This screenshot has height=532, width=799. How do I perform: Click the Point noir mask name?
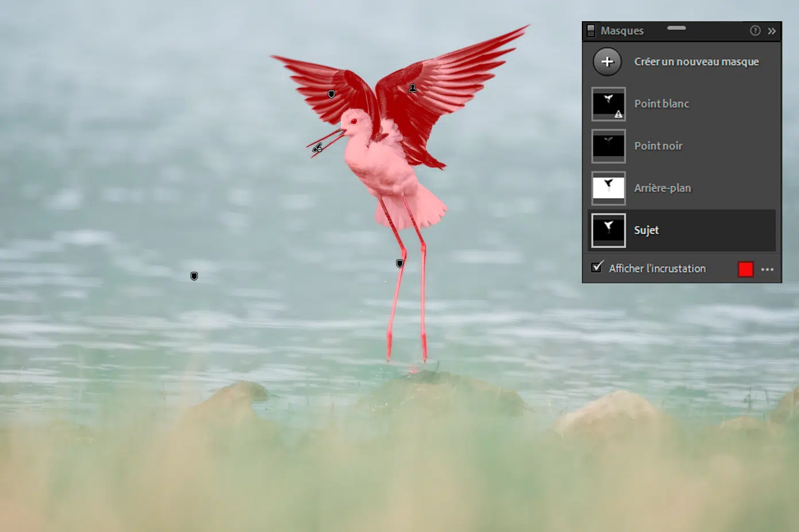(x=658, y=146)
